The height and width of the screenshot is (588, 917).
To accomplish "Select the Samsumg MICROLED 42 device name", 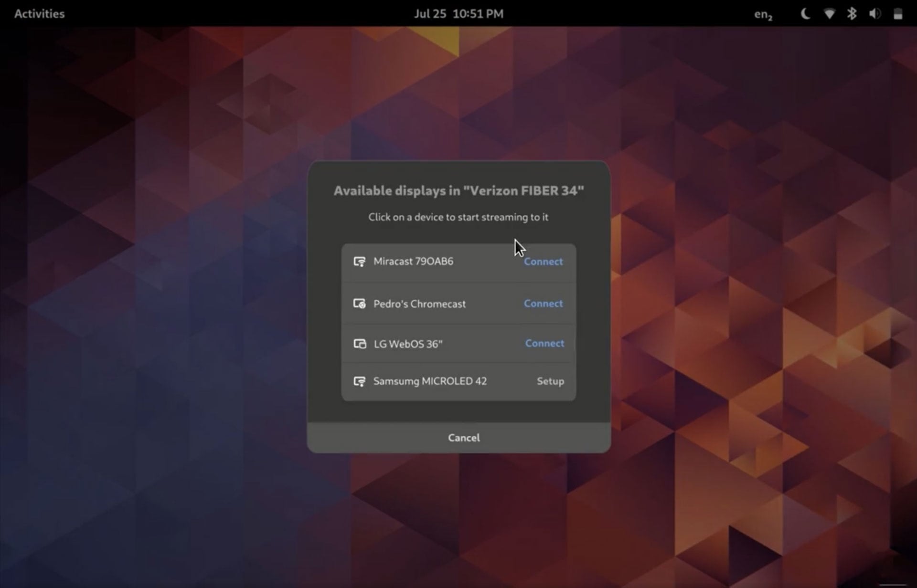I will pos(430,381).
